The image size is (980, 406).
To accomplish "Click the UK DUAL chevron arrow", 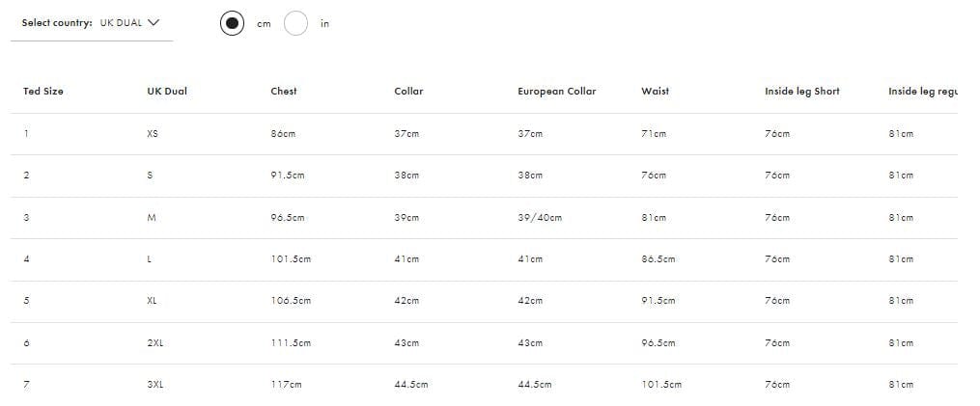I will click(153, 23).
